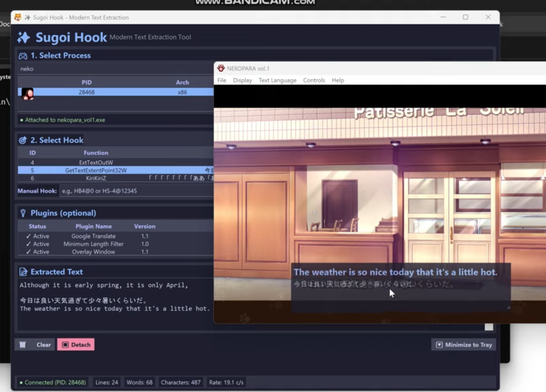The width and height of the screenshot is (546, 392).
Task: Click the Words: 68 status entry
Action: coord(139,382)
